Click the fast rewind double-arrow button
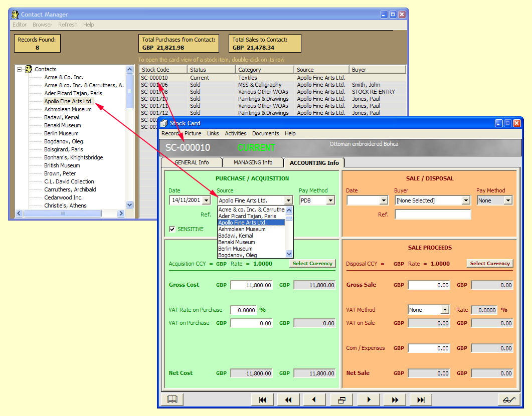The height and width of the screenshot is (416, 532). pyautogui.click(x=288, y=400)
